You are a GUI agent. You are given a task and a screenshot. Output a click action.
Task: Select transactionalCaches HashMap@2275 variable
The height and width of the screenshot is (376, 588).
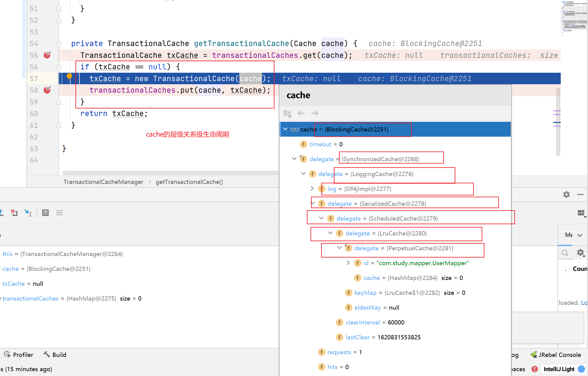coord(139,298)
